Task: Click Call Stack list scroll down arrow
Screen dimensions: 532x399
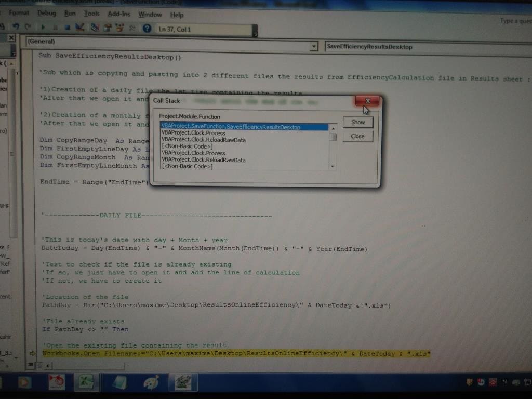Action: tap(333, 166)
